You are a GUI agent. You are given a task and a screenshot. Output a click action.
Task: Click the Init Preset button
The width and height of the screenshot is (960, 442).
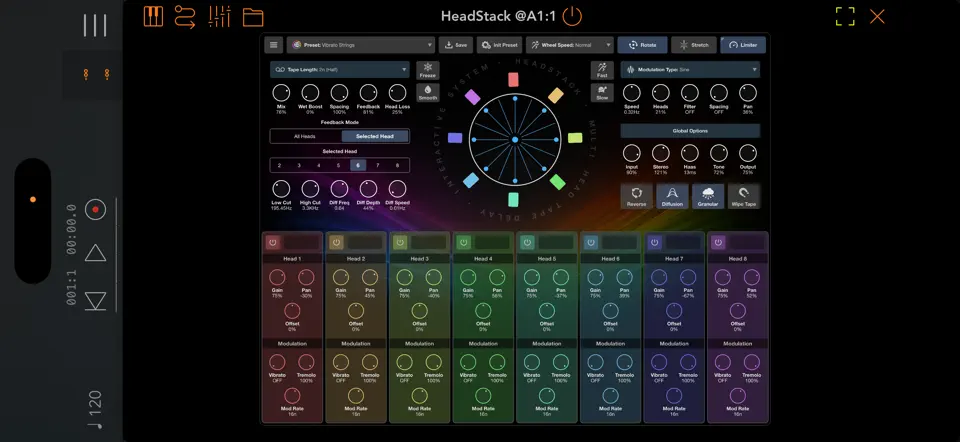tap(500, 45)
